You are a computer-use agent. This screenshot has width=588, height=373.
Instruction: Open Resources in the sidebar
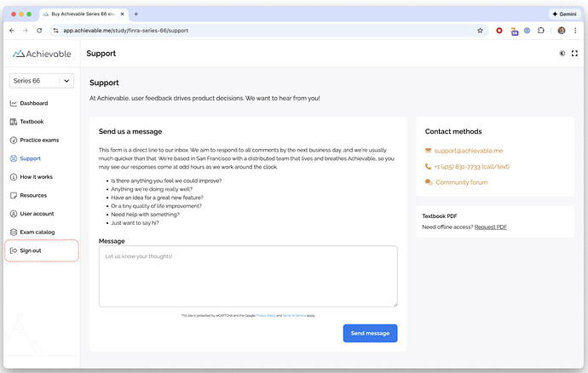tap(33, 195)
